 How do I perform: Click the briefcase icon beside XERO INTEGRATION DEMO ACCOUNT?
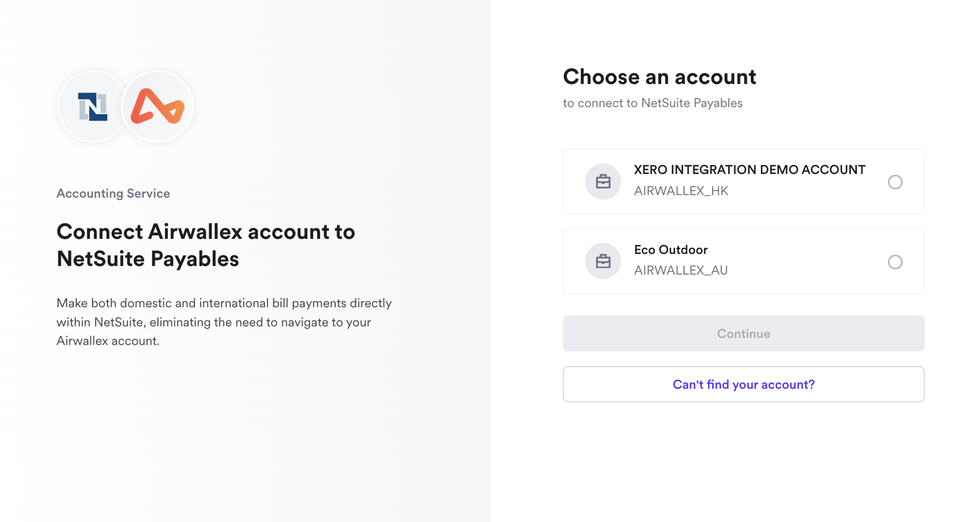[x=603, y=181]
